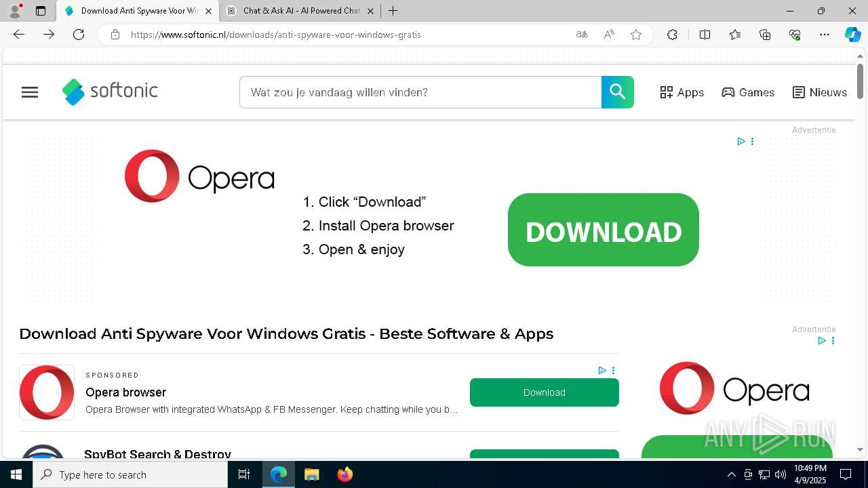Click Download for Opera browser listing
This screenshot has height=488, width=868.
point(545,392)
